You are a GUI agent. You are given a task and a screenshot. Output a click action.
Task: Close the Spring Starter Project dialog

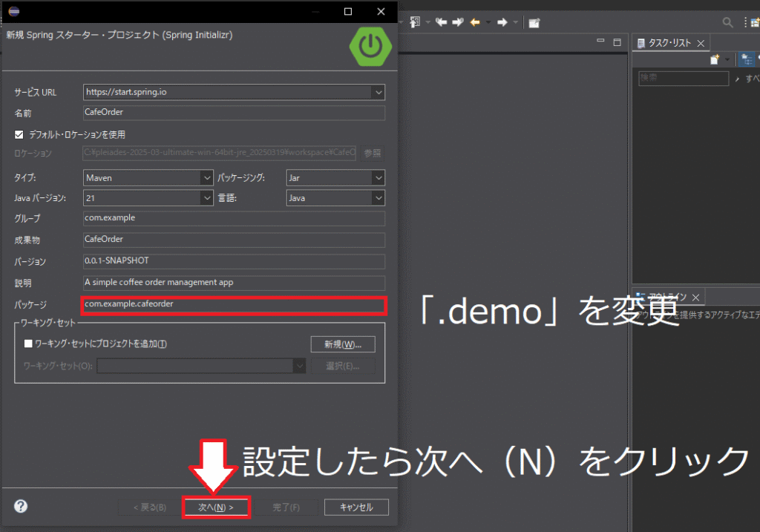381,11
